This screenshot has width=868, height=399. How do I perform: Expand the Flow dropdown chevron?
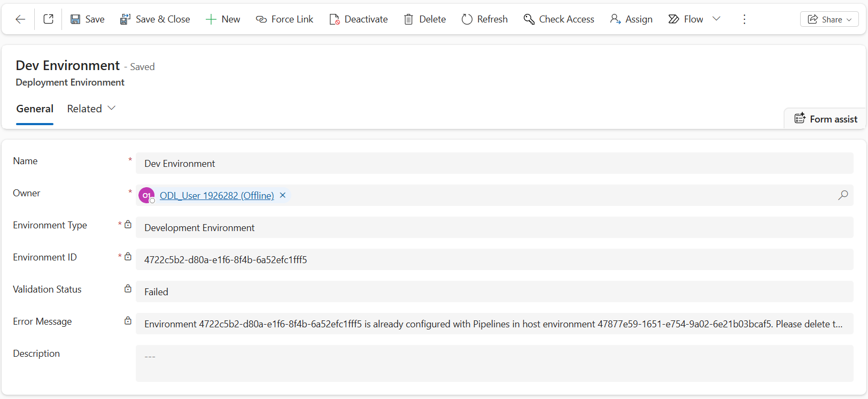click(717, 19)
